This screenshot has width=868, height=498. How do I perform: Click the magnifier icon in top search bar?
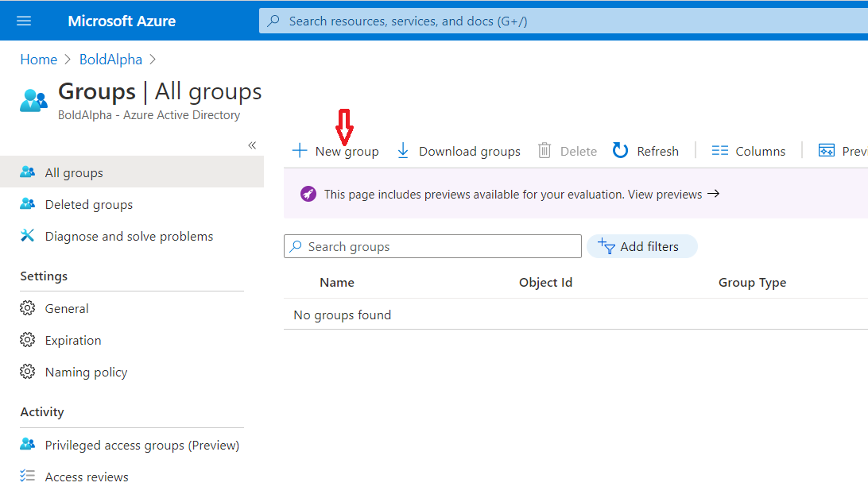[273, 21]
